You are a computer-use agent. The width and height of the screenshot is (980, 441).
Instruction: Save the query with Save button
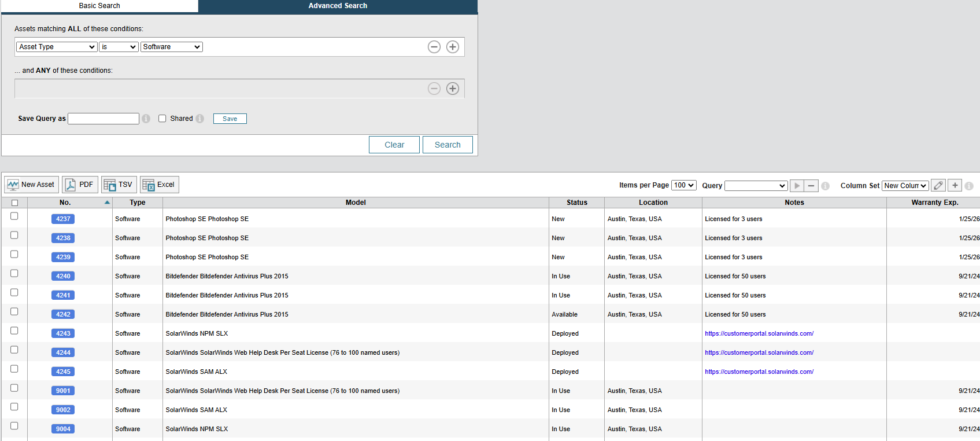click(x=230, y=119)
